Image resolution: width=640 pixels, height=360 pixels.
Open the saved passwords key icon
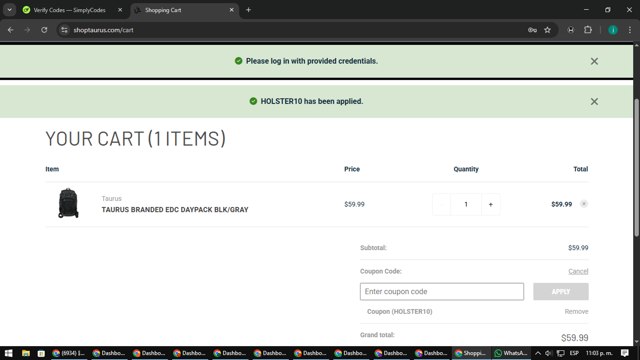tap(532, 30)
